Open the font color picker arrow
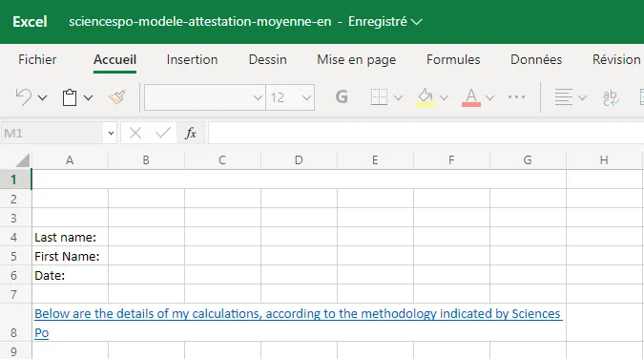Screen dimensions: 644x359 489,98
